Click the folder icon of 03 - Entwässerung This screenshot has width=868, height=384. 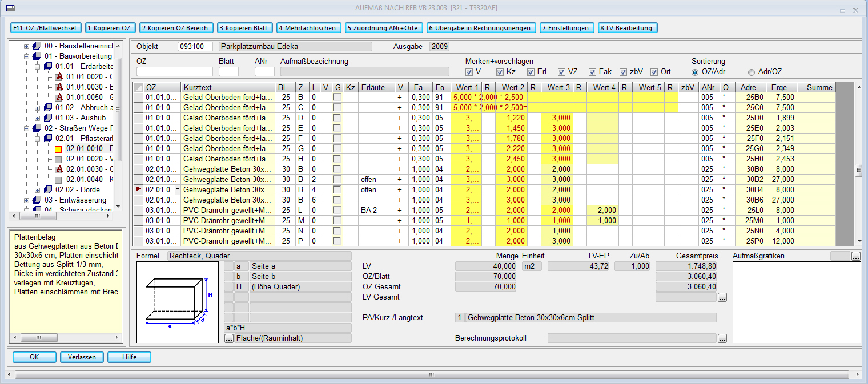click(37, 200)
